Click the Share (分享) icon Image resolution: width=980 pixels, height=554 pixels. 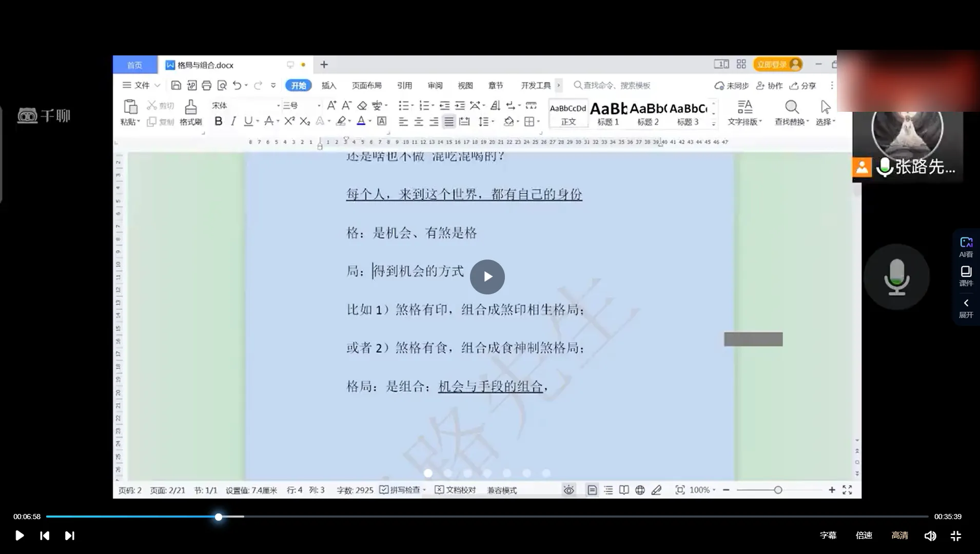click(802, 86)
